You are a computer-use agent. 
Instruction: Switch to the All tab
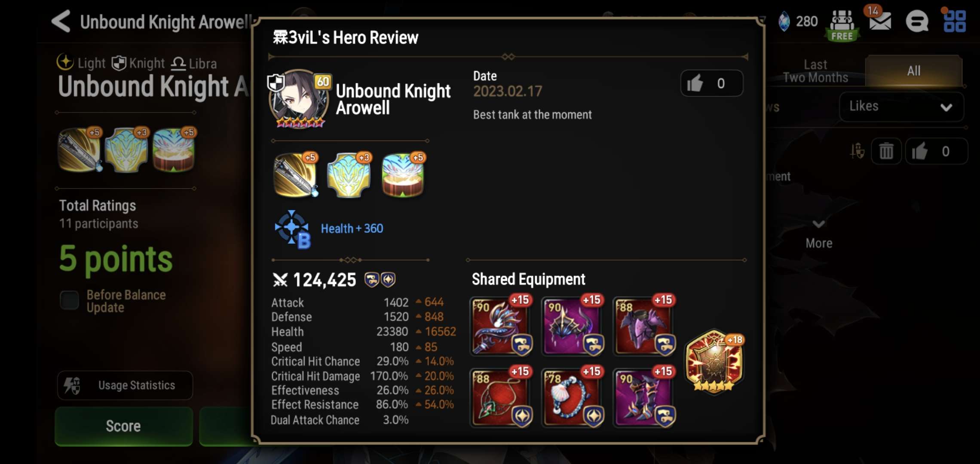point(913,71)
